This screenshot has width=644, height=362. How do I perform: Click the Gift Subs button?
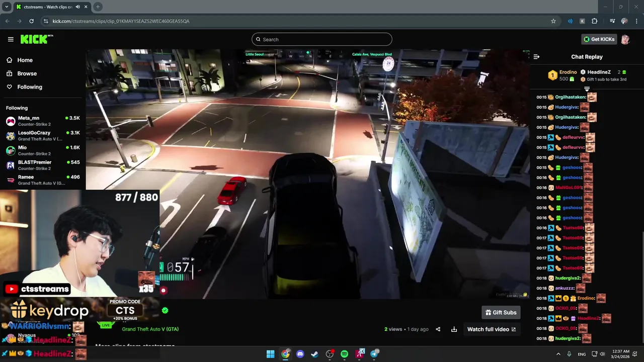tap(501, 312)
